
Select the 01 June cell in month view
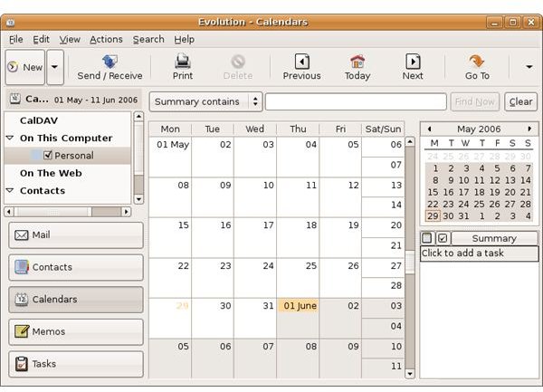pyautogui.click(x=298, y=318)
